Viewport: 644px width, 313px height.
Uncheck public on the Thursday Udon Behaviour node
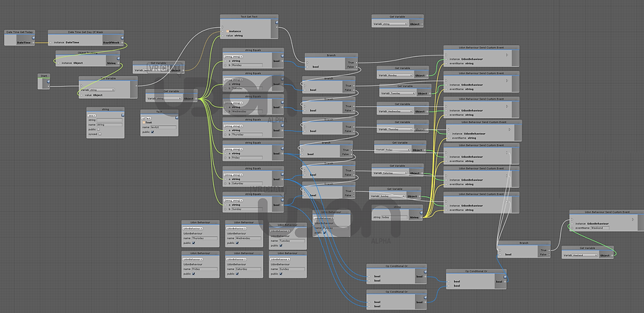(x=193, y=243)
